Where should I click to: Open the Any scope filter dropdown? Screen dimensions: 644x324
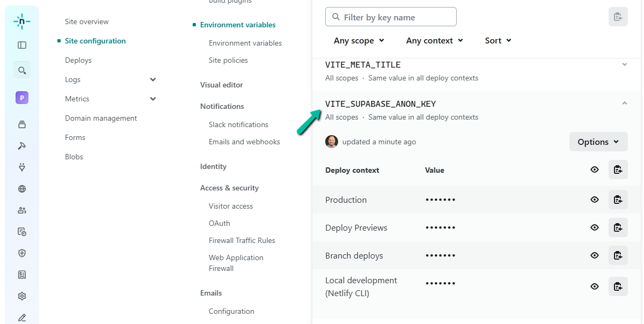358,40
